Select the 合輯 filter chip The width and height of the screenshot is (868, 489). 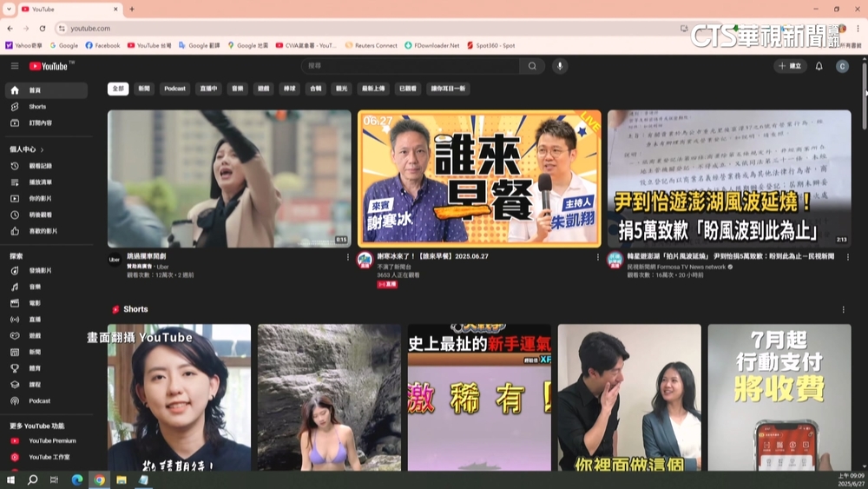coord(316,89)
